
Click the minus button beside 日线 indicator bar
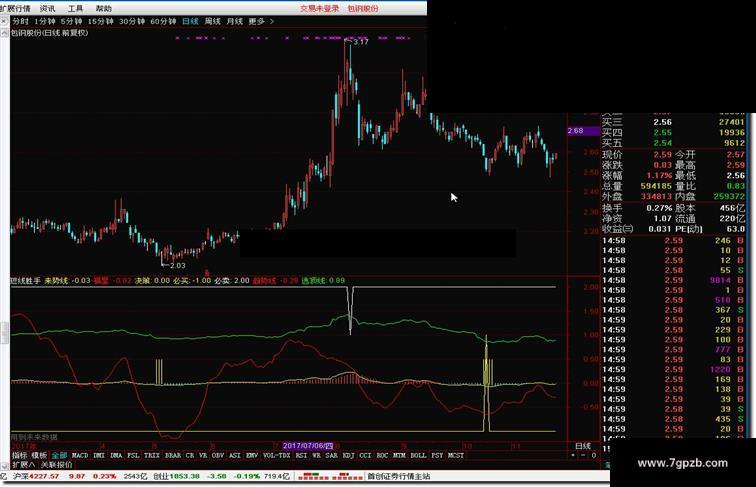coord(583,455)
